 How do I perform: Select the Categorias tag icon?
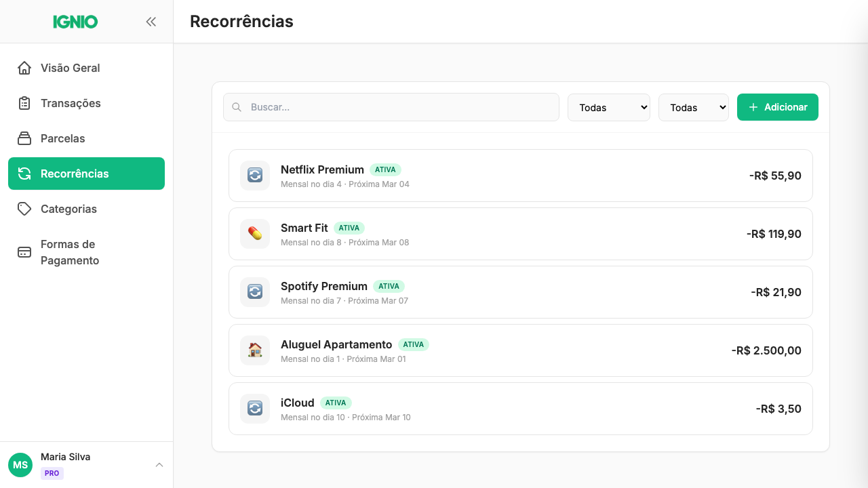pos(24,209)
